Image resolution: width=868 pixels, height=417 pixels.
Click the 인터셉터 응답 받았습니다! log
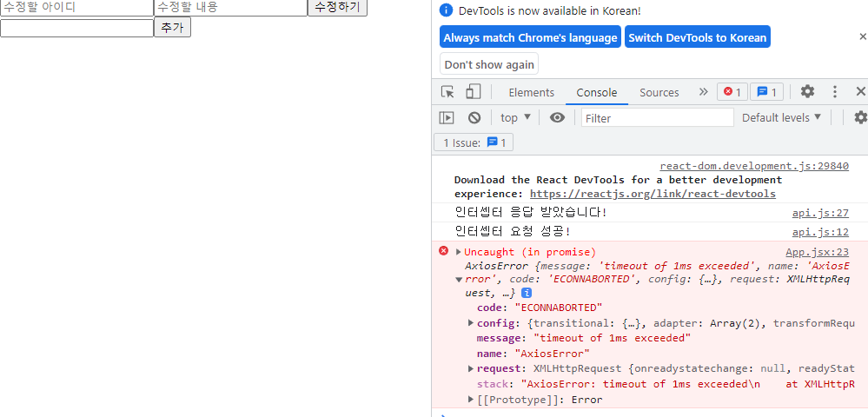pyautogui.click(x=531, y=213)
